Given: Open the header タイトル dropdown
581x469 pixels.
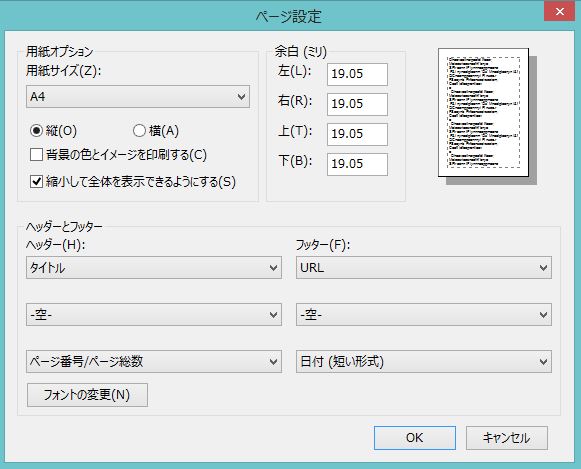Looking at the screenshot, I should point(154,267).
